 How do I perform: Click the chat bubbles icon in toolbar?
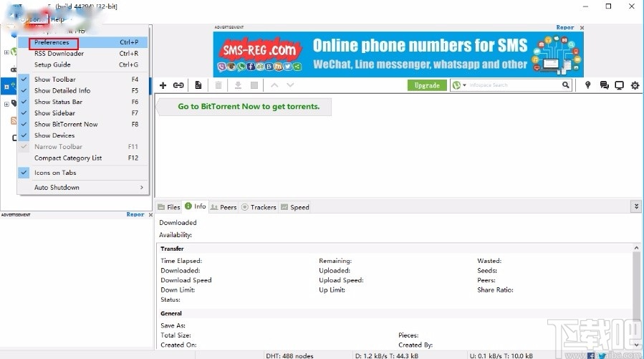pyautogui.click(x=604, y=85)
